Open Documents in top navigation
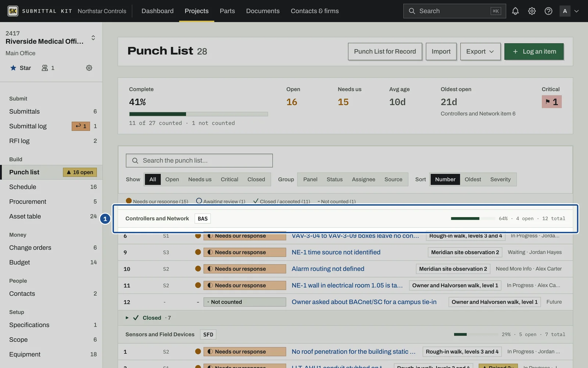The width and height of the screenshot is (588, 368). coord(263,11)
